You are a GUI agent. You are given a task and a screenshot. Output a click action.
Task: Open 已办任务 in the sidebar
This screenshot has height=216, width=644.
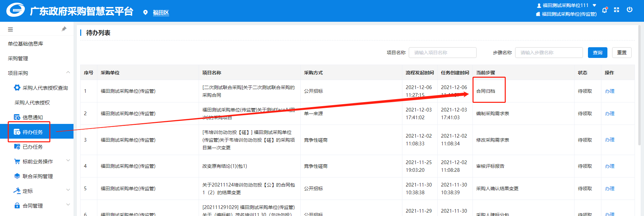point(33,147)
